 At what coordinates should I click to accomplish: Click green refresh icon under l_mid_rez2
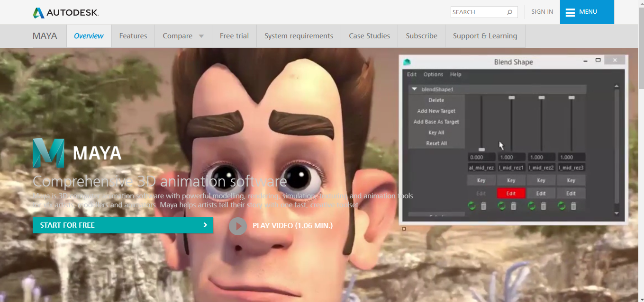point(532,206)
